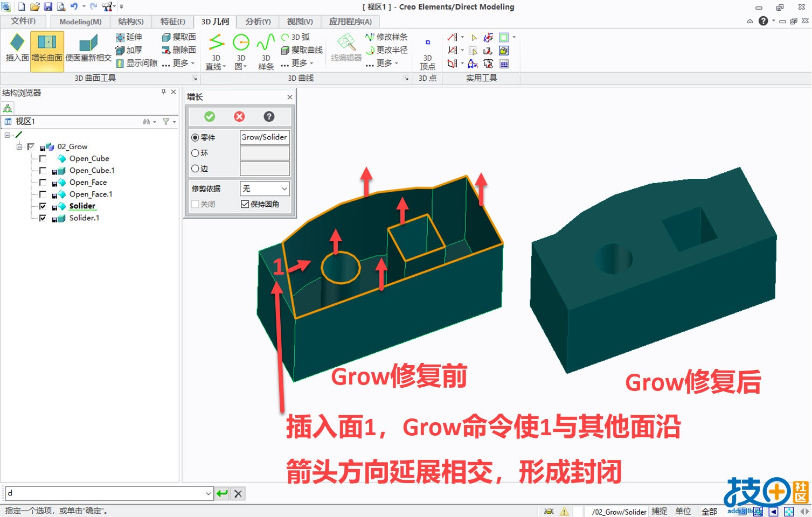Click the question mark help icon in 增长 dialog
Screen dimensions: 812x517
269,116
